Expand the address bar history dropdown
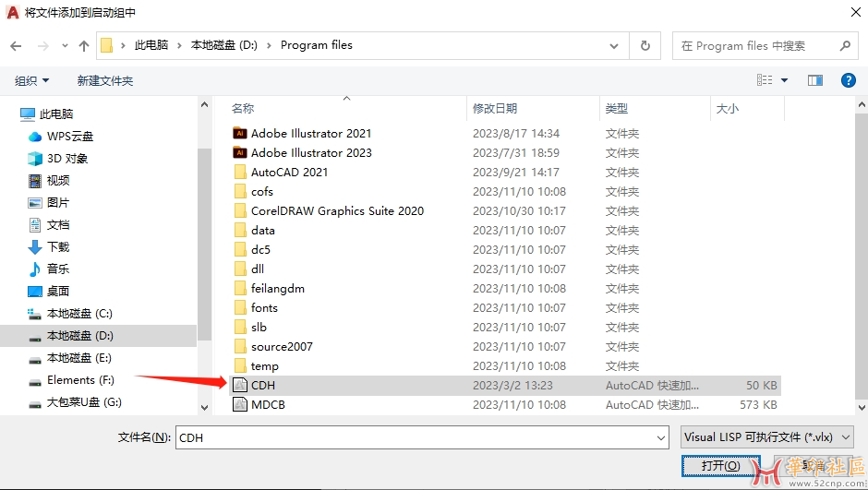 [614, 46]
